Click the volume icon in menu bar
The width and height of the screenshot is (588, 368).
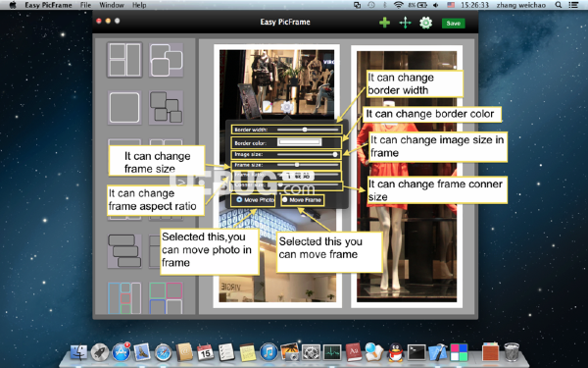(x=435, y=5)
